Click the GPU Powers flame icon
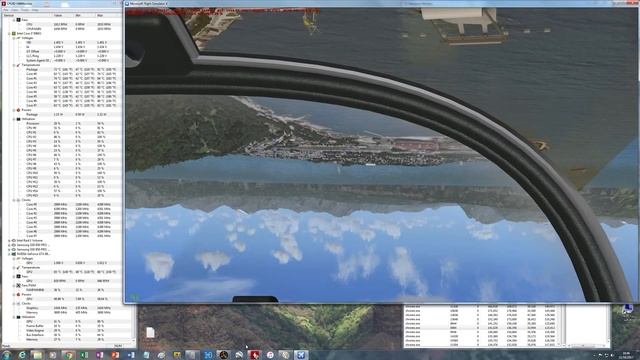This screenshot has width=640, height=360. 18,294
